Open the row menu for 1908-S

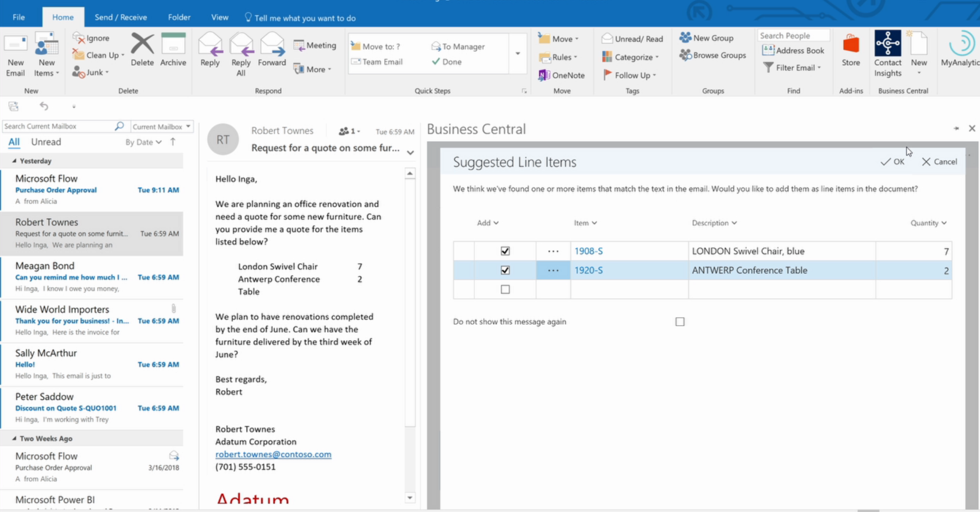pyautogui.click(x=553, y=251)
